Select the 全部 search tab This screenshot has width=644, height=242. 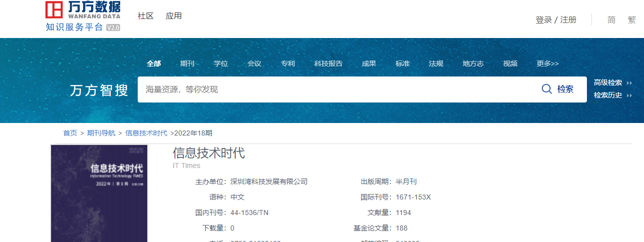(154, 63)
